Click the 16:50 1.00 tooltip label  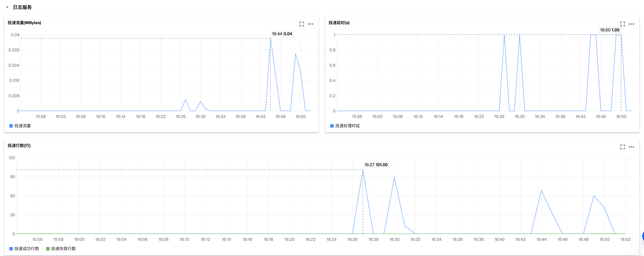coord(610,30)
